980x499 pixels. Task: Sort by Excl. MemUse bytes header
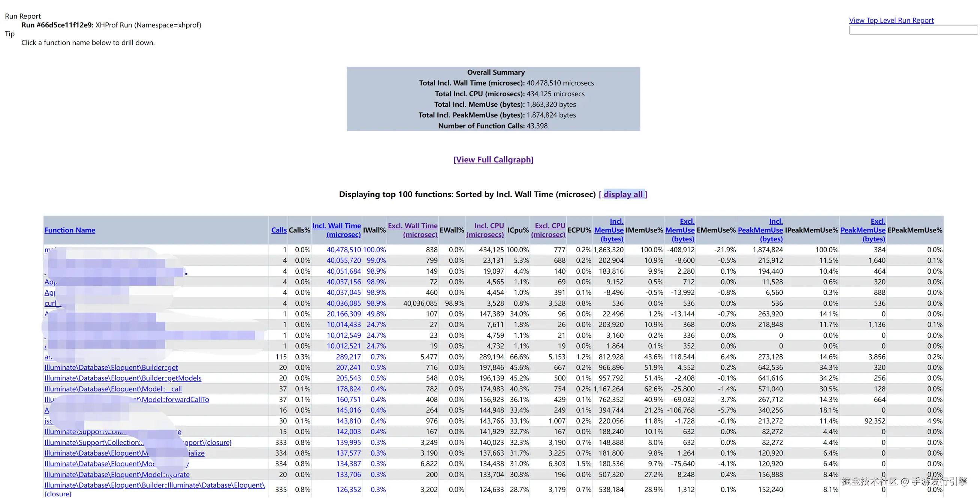click(680, 230)
